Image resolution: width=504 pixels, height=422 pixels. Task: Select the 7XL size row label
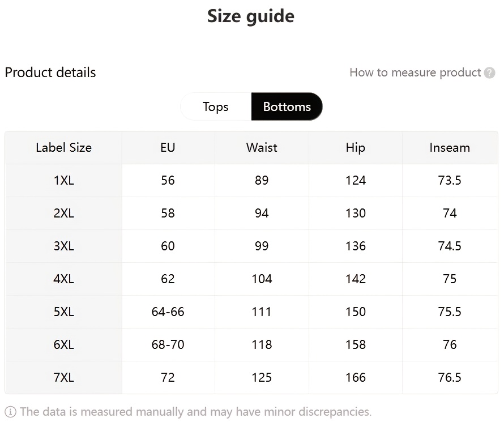point(63,377)
